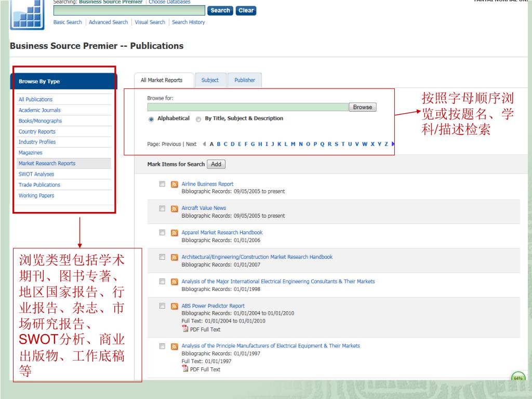The width and height of the screenshot is (532, 399).
Task: Check the Principle Manufacturers of Electrical Equipment checkbox
Action: coord(162,346)
